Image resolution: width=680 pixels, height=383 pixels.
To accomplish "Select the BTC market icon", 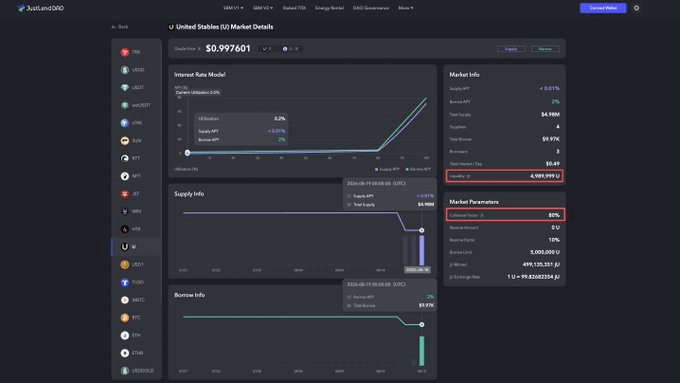I will coord(125,318).
